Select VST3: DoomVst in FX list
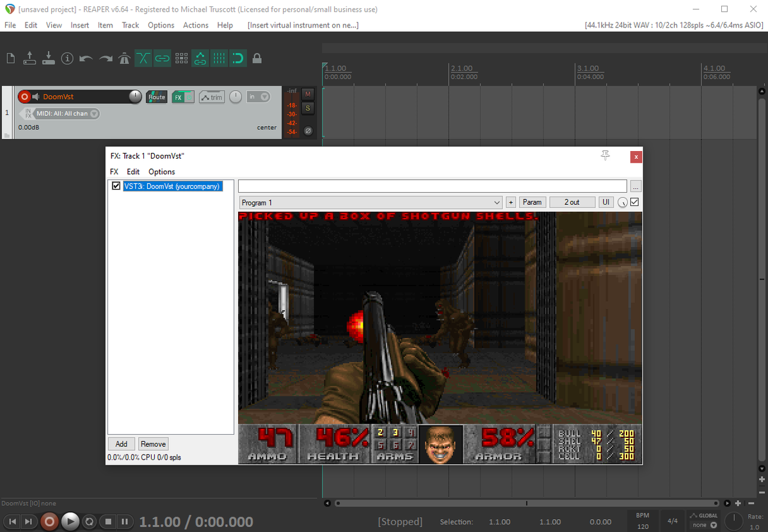Screen dimensions: 768x532 (x=173, y=186)
